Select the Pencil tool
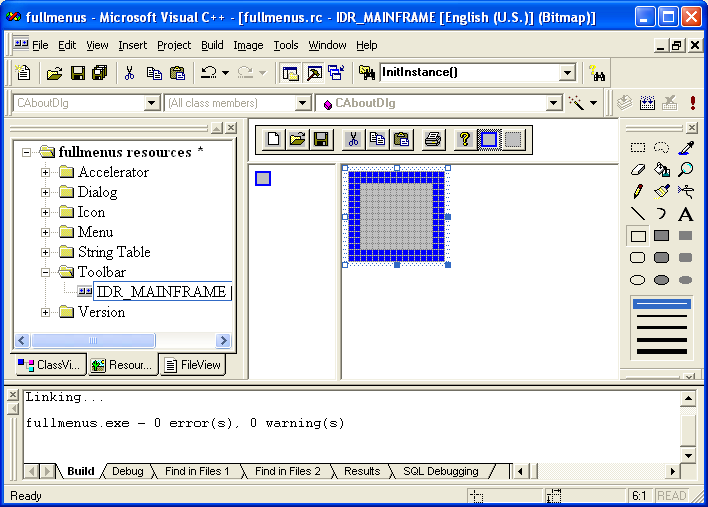 pos(638,191)
